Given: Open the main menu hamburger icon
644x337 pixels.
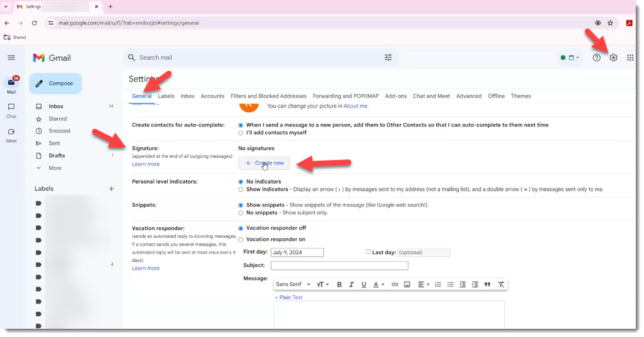Looking at the screenshot, I should pyautogui.click(x=11, y=58).
